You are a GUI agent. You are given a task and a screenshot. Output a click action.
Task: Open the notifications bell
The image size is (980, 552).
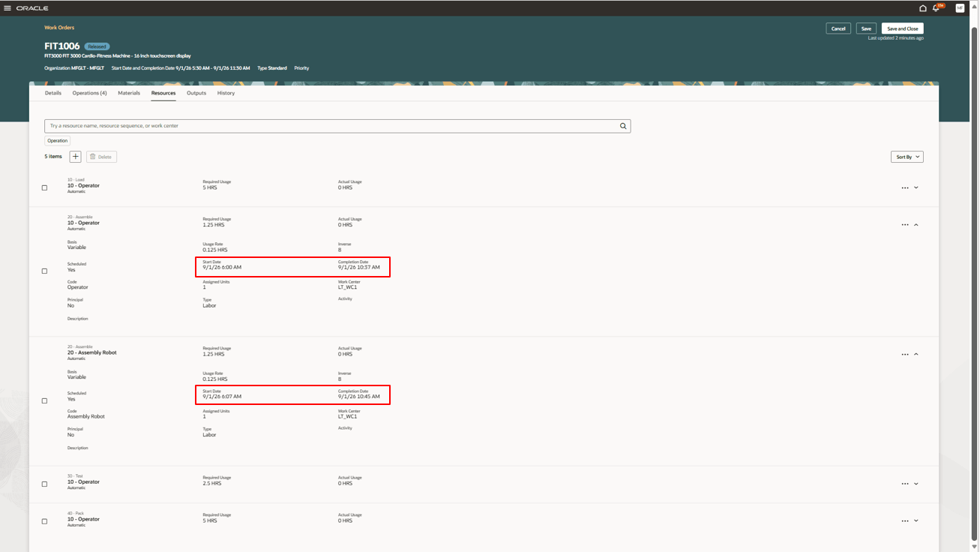point(937,8)
